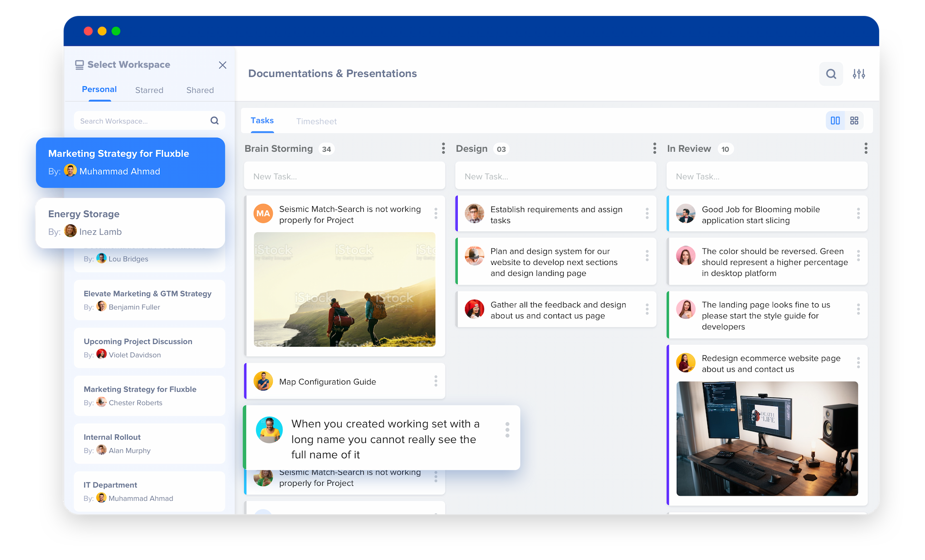Open options for Map Configuration Guide card

436,381
